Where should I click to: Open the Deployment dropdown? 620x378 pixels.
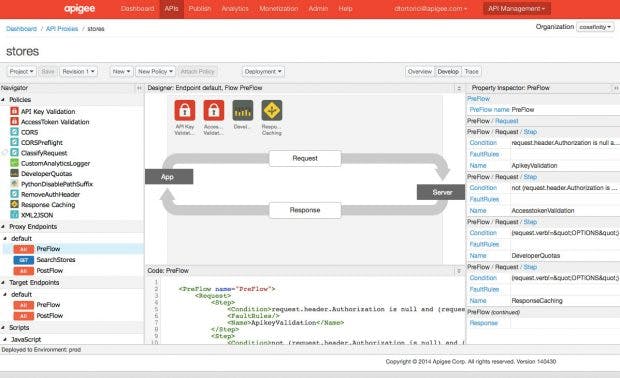263,72
